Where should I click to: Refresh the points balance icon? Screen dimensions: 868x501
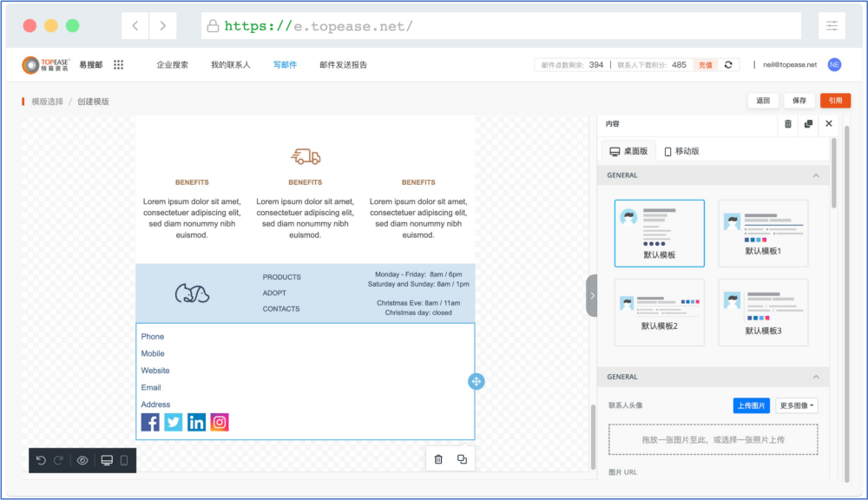pos(728,65)
